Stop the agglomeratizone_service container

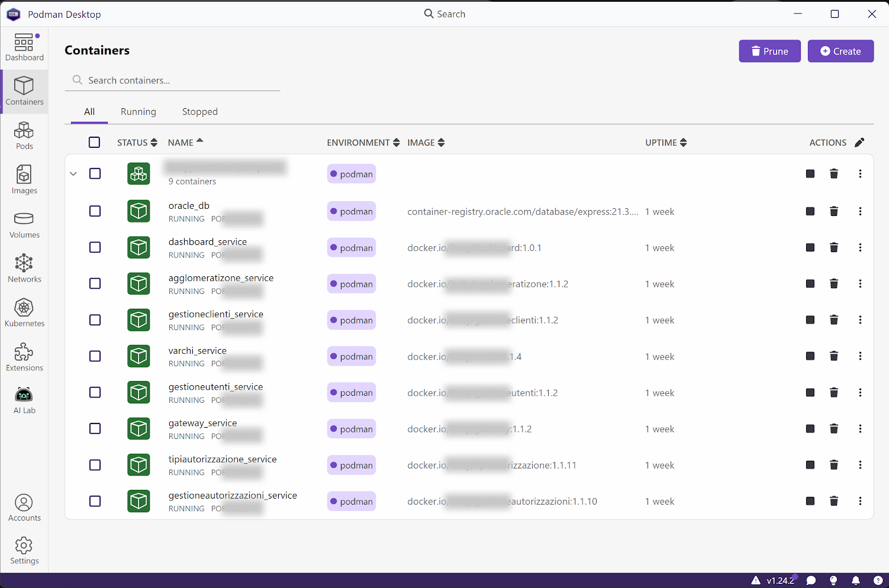(x=810, y=283)
